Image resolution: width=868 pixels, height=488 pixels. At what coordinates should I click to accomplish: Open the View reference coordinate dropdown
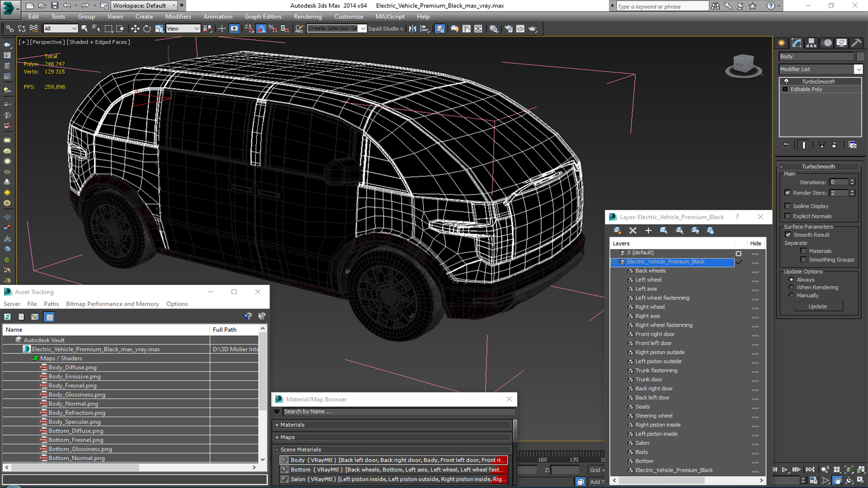pos(183,28)
